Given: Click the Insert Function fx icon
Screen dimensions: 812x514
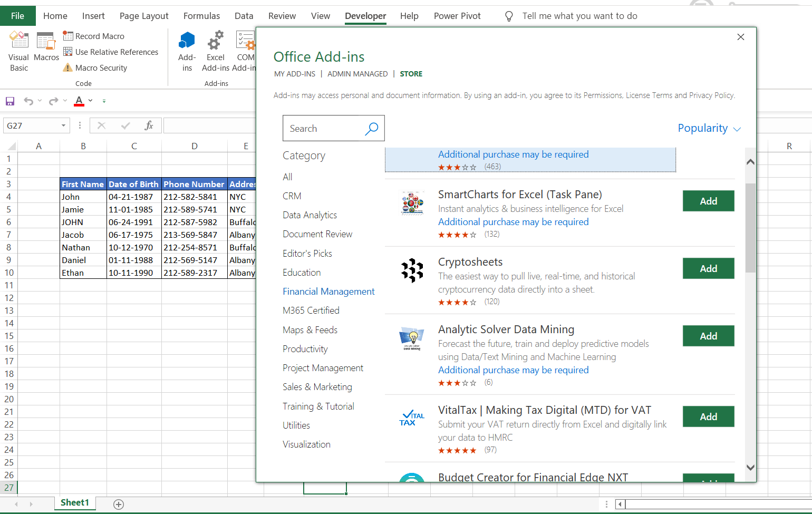Looking at the screenshot, I should (x=149, y=125).
